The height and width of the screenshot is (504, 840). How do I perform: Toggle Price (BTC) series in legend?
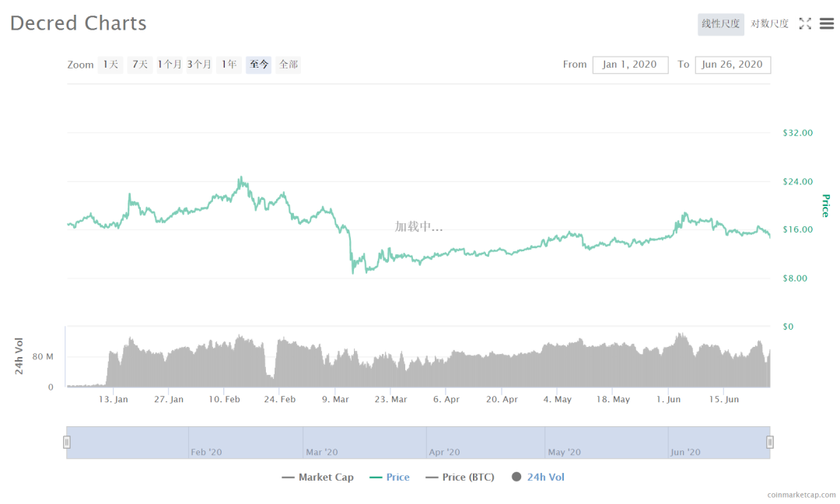460,478
